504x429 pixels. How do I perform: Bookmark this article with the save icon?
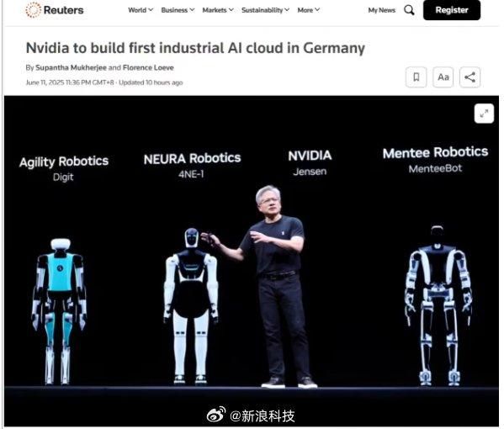(416, 77)
